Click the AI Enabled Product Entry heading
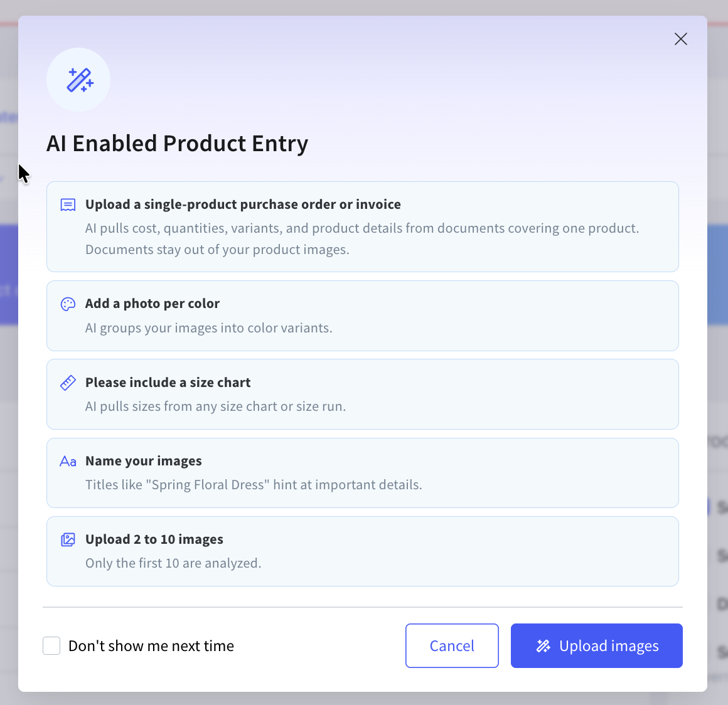728x705 pixels. pyautogui.click(x=178, y=144)
